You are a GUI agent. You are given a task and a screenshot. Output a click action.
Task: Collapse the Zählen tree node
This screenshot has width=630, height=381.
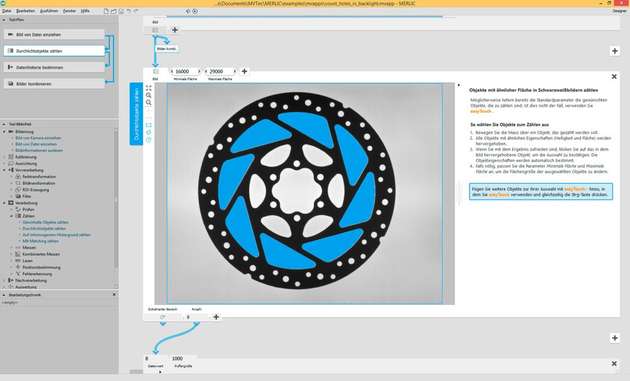(x=12, y=216)
